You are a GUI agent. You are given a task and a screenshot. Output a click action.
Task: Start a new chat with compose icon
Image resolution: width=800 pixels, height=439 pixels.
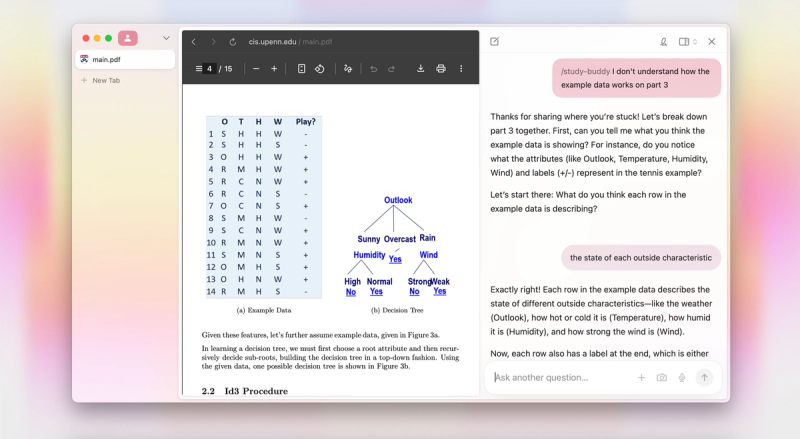pyautogui.click(x=494, y=41)
